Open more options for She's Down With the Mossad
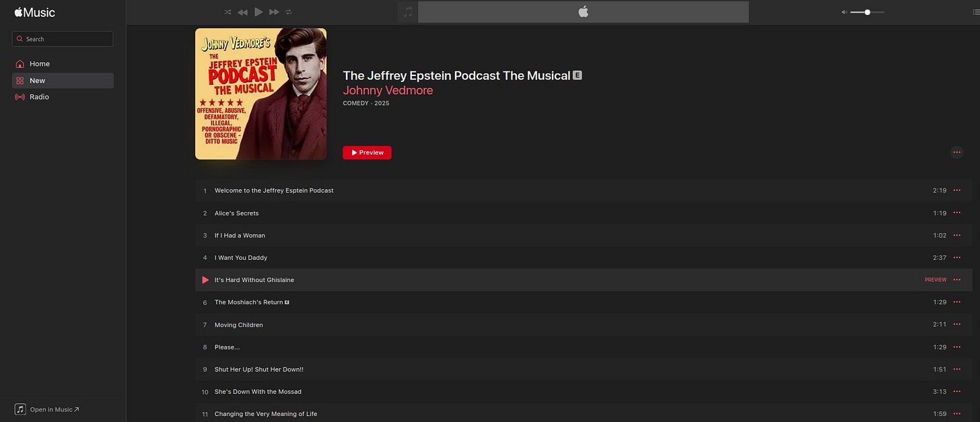The width and height of the screenshot is (980, 422). point(956,392)
